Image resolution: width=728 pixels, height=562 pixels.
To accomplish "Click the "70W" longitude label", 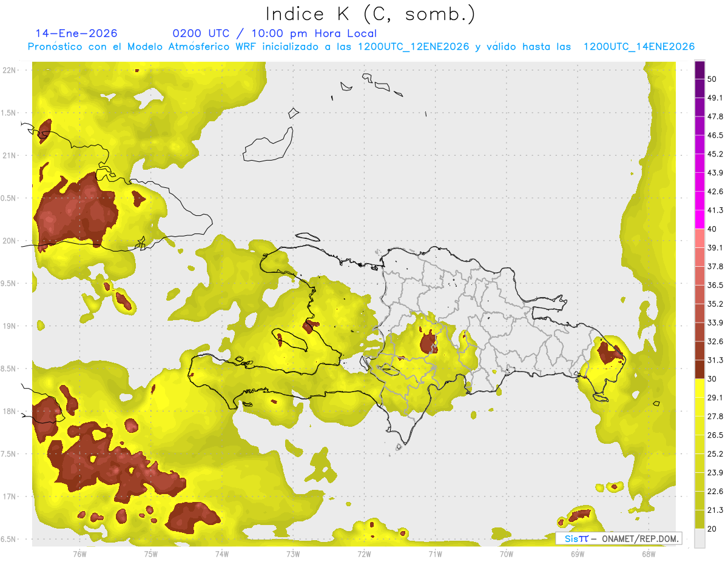I will pyautogui.click(x=507, y=553).
